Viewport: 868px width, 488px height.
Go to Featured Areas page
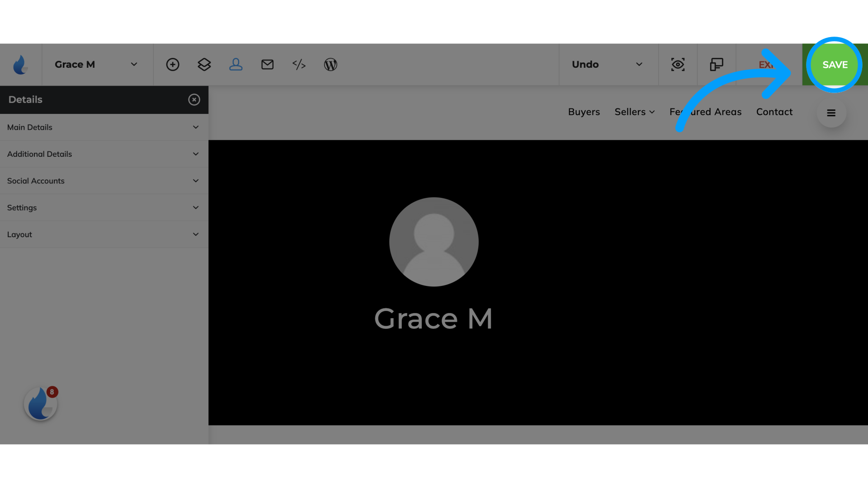pos(706,112)
